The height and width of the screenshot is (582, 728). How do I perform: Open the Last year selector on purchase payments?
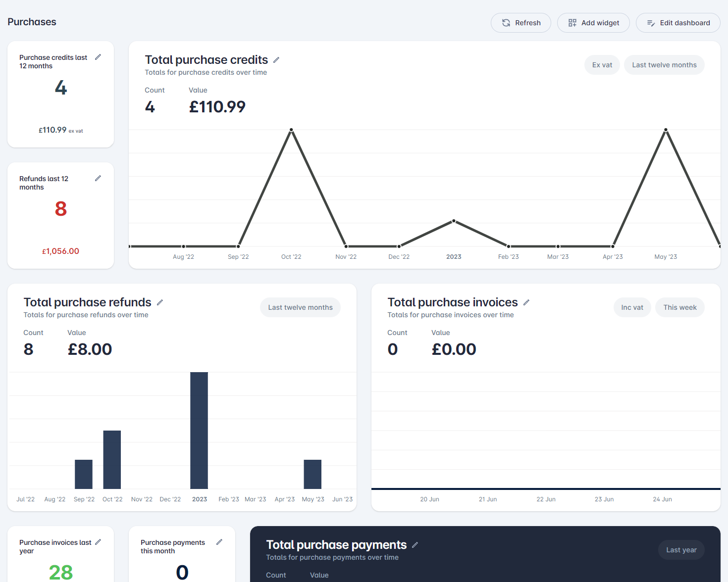point(681,550)
